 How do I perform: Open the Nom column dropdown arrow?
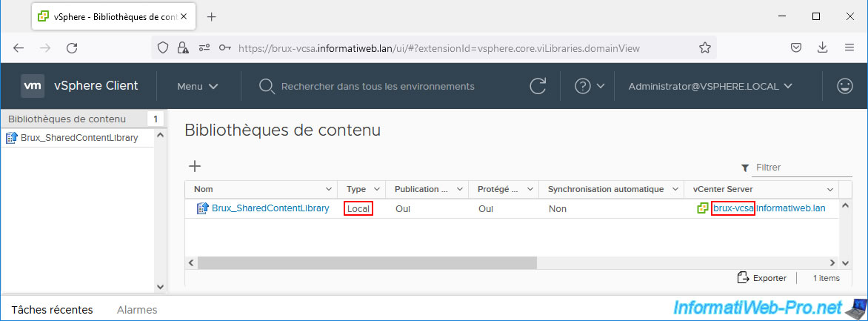pos(329,190)
